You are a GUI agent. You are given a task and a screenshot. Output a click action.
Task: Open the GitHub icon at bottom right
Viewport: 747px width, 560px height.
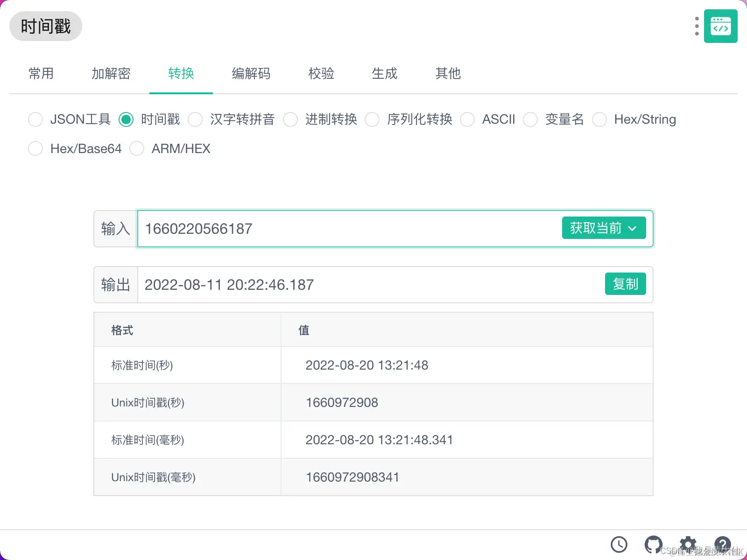(653, 544)
